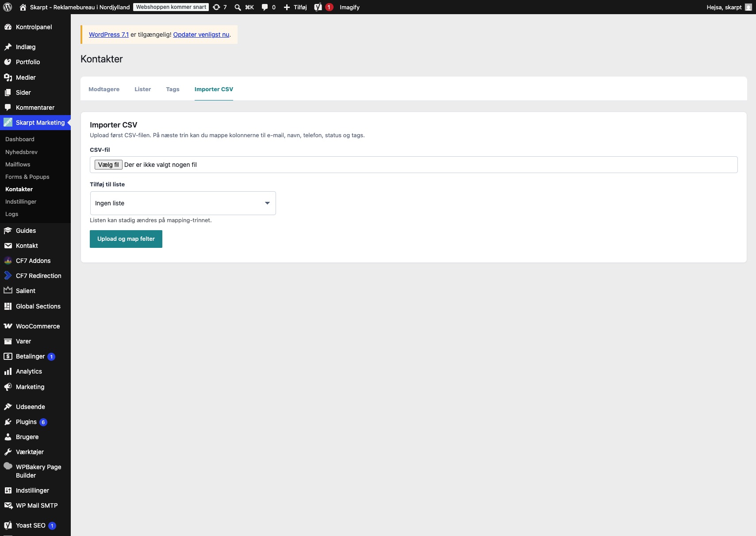Open the Tilføj new content menu
The image size is (756, 536).
click(x=295, y=7)
